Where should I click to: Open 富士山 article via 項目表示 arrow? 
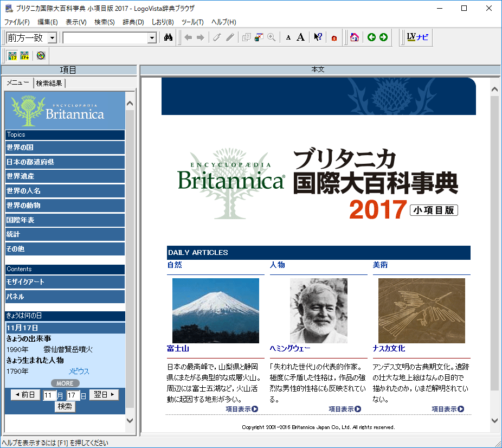click(x=242, y=409)
